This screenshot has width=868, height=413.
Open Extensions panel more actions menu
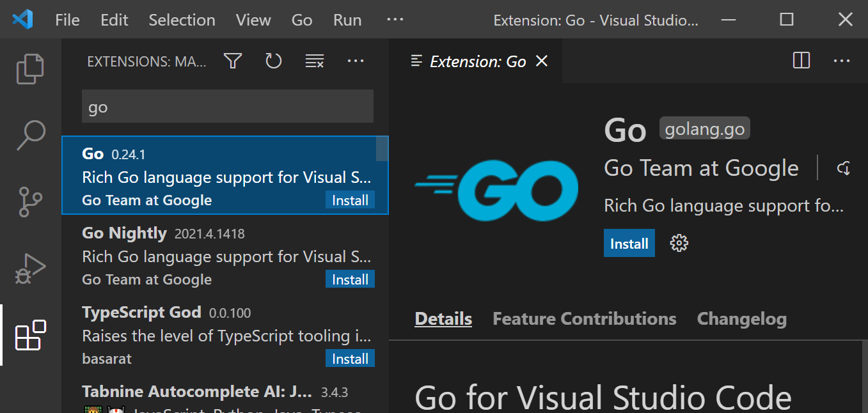point(356,61)
